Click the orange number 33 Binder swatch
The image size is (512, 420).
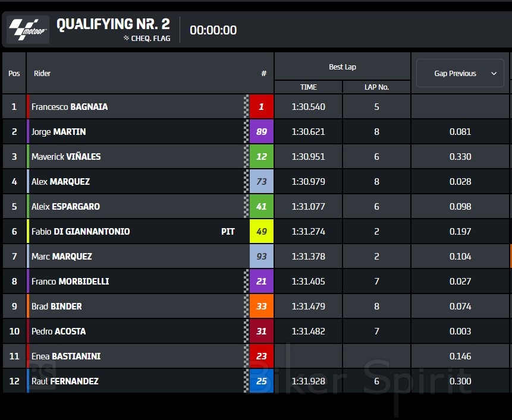click(x=261, y=307)
